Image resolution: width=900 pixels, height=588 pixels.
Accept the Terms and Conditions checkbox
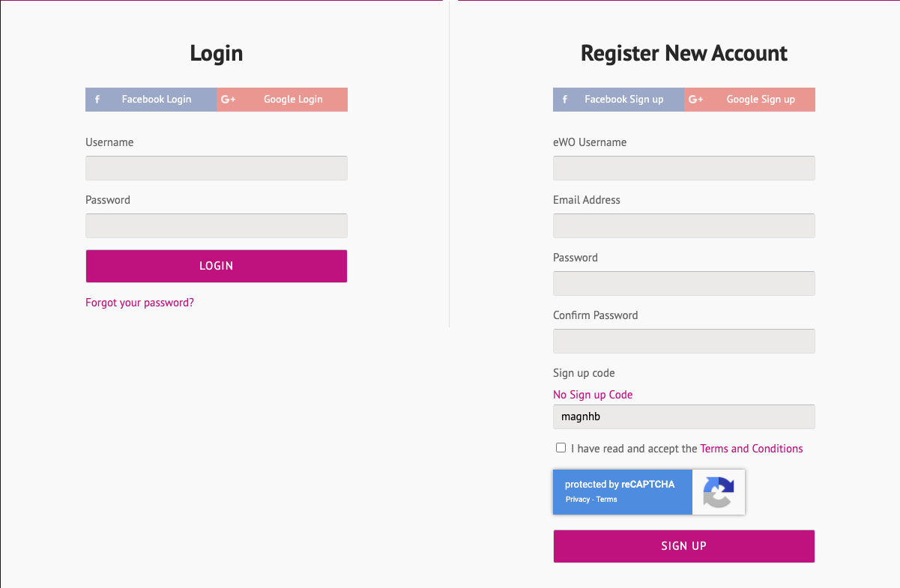point(561,448)
